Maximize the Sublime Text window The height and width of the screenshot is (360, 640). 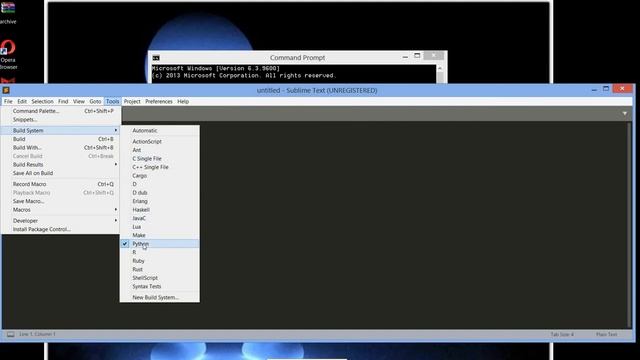tap(606, 89)
